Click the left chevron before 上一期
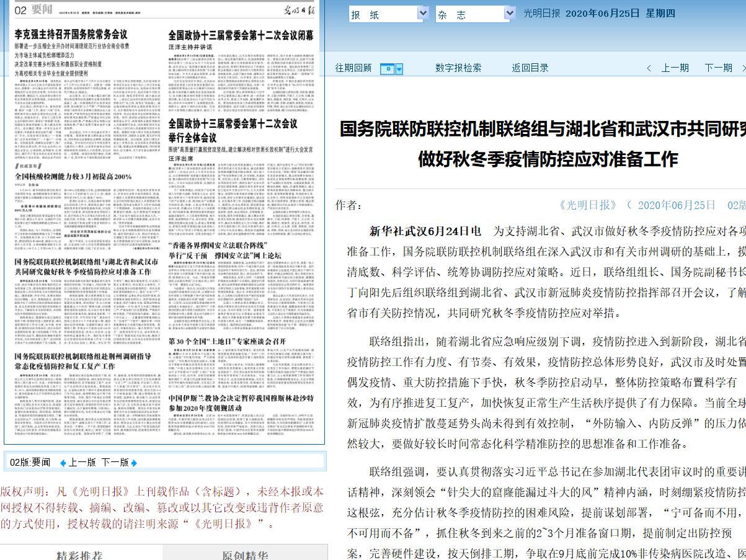The image size is (746, 560). click(649, 68)
